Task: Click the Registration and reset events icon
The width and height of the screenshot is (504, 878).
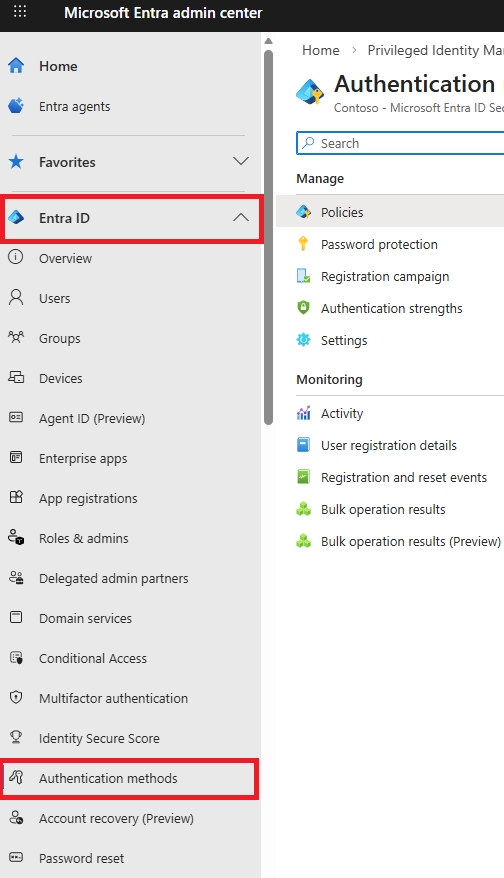Action: 303,477
